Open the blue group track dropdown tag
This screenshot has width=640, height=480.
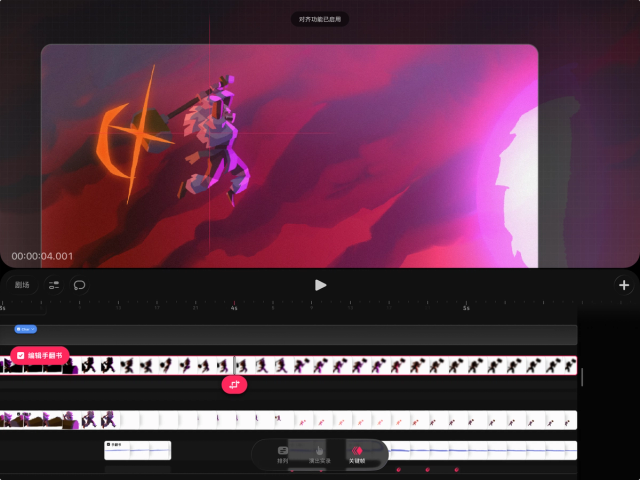[26, 329]
